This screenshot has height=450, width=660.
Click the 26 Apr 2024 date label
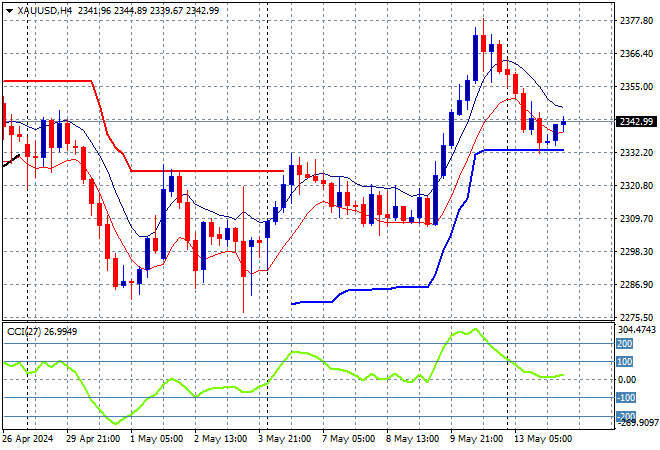pyautogui.click(x=28, y=439)
